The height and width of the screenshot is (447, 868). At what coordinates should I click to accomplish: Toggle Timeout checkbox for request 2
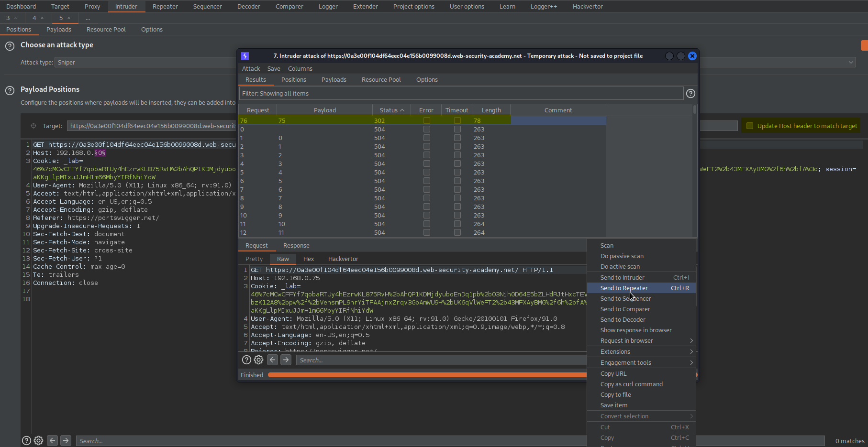(x=457, y=147)
